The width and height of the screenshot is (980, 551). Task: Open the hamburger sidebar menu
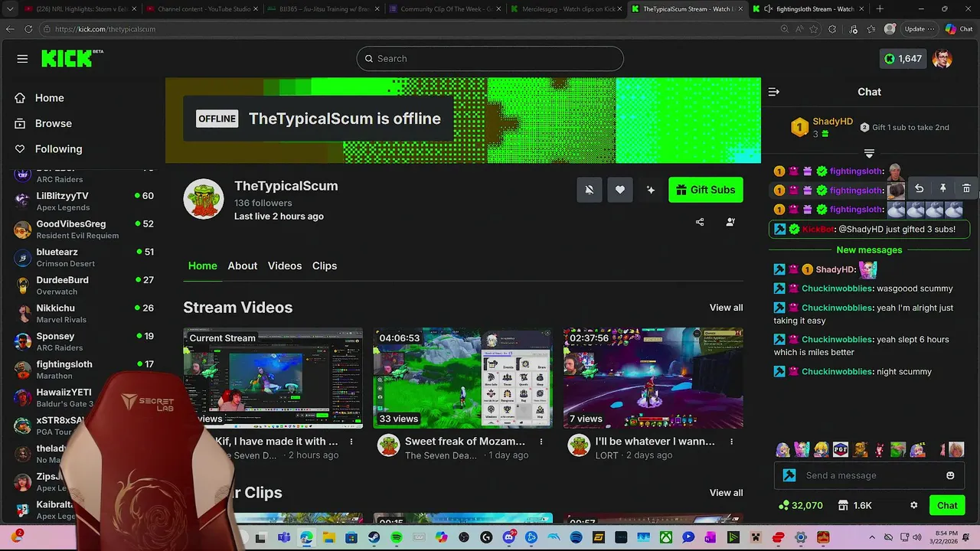click(22, 59)
